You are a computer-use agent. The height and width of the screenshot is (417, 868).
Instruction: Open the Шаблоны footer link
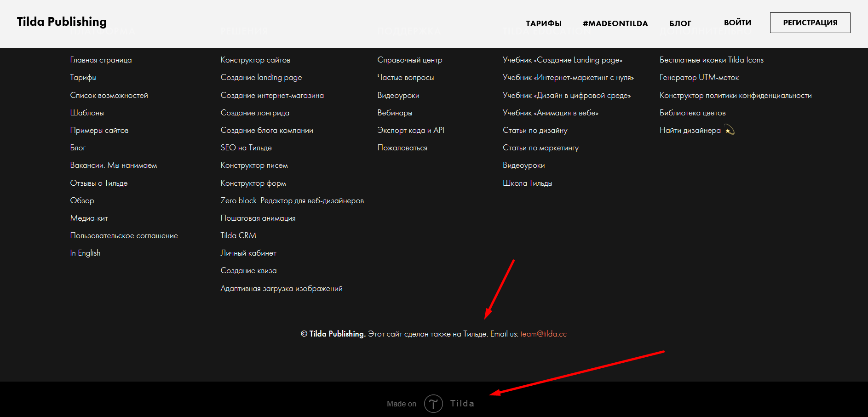(x=87, y=113)
